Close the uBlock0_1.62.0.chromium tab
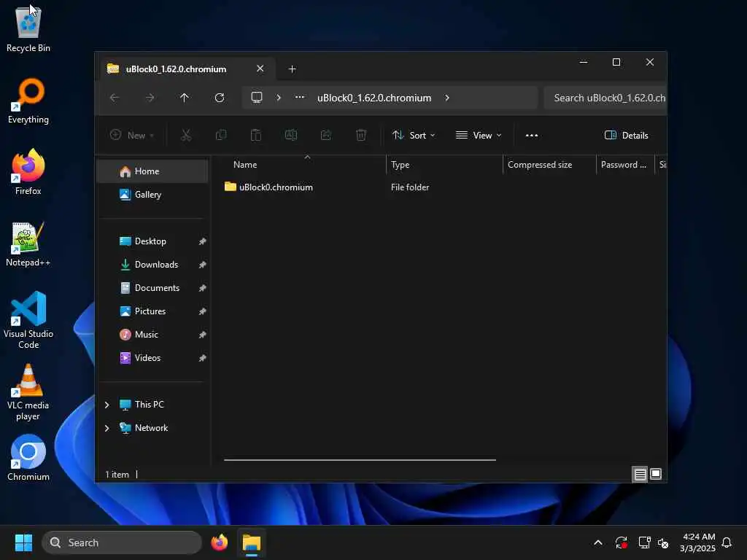Screen dimensions: 747x560 click(260, 69)
